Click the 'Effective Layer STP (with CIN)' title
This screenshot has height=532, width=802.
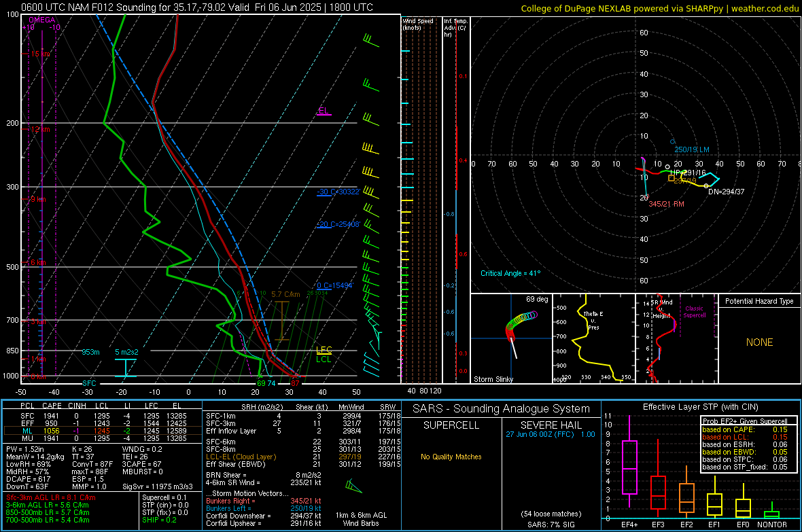[700, 407]
